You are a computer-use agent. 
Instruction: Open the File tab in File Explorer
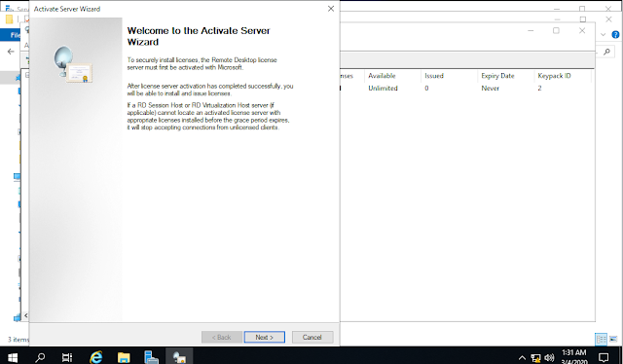click(x=15, y=35)
